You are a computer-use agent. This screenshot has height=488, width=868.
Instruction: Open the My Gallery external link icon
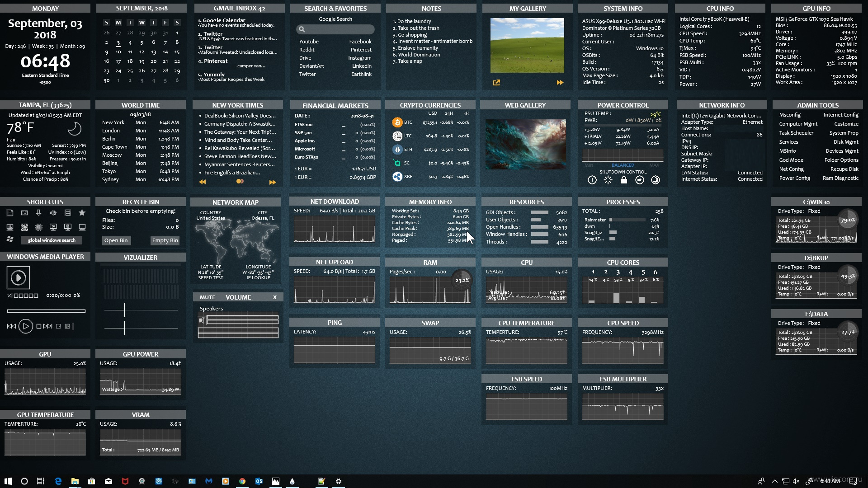coord(496,83)
